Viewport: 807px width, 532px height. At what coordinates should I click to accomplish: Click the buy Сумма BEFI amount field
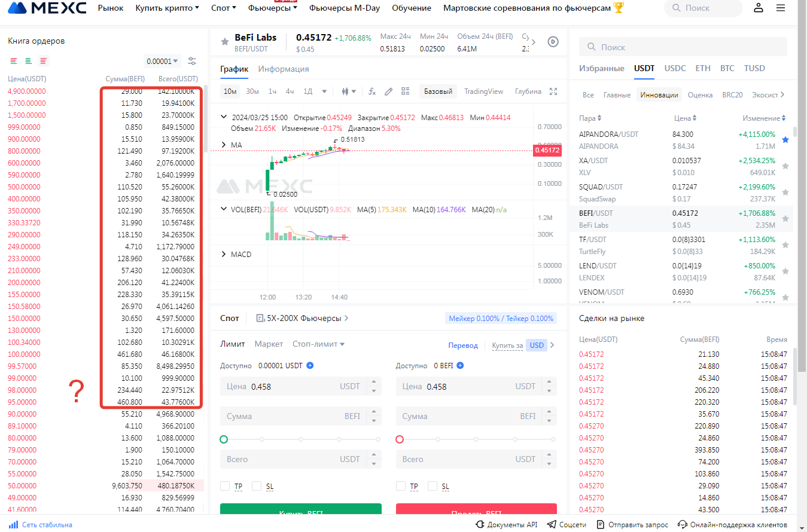coord(300,417)
